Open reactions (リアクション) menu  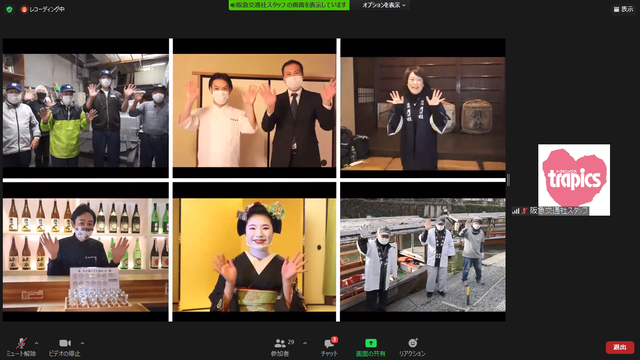point(412,347)
